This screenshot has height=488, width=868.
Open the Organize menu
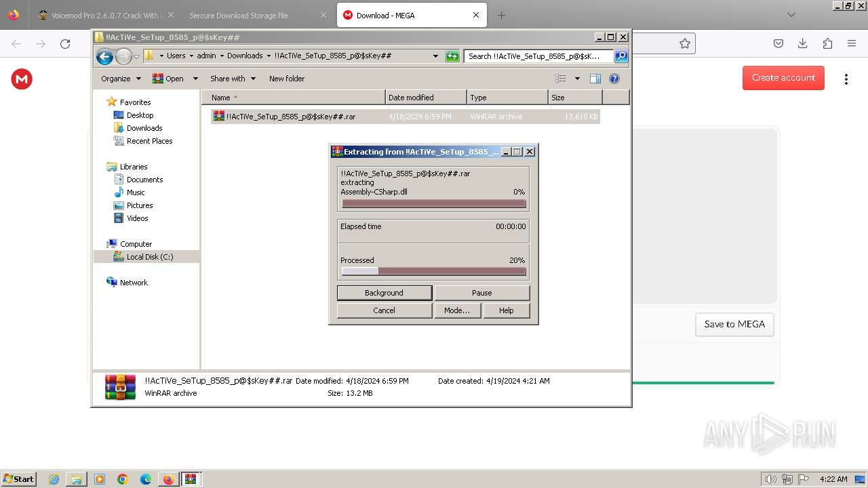[121, 79]
